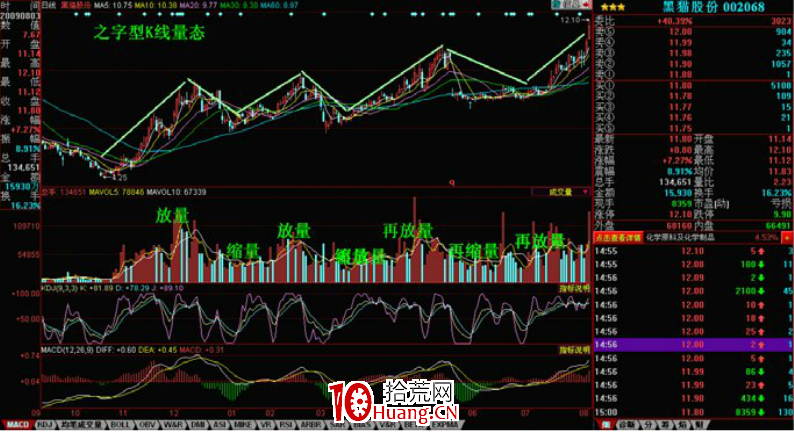Click the MAVOL10: 67339 volume label

[177, 192]
